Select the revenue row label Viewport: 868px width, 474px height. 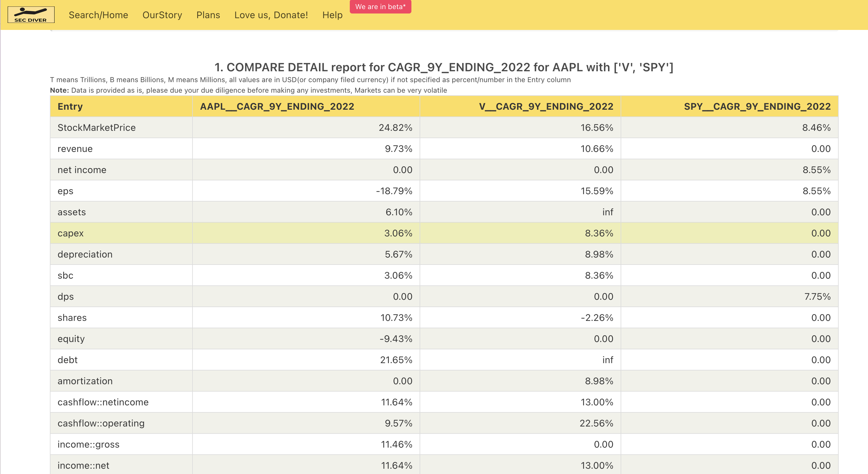(75, 149)
